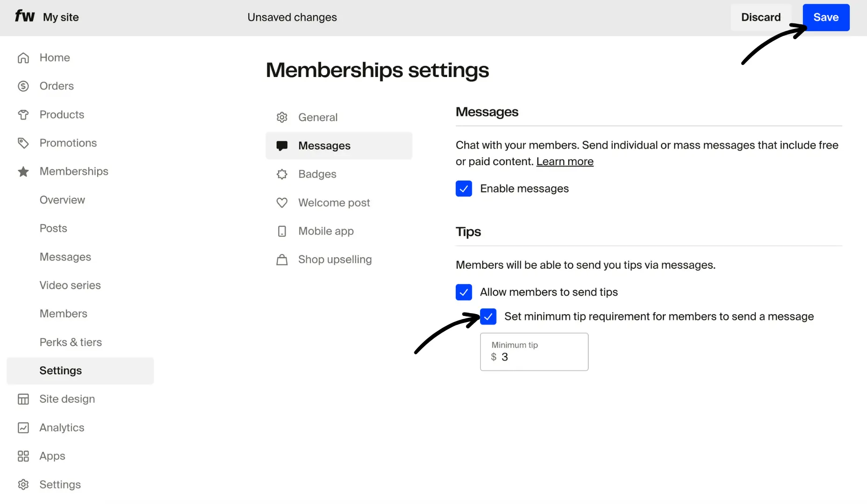Open Badges via the badge icon
The height and width of the screenshot is (504, 867).
coord(282,174)
